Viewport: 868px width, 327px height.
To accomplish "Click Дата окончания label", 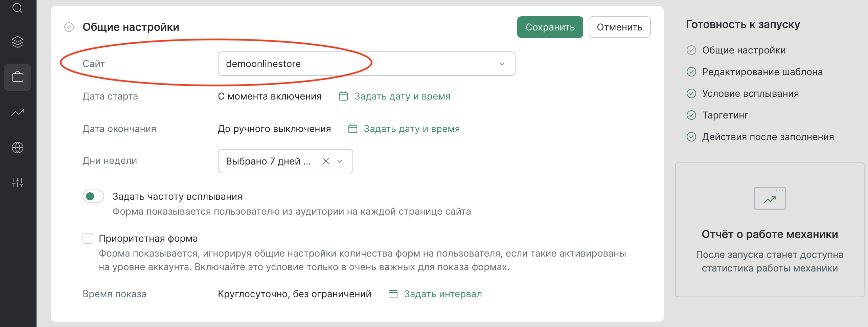I will point(119,129).
